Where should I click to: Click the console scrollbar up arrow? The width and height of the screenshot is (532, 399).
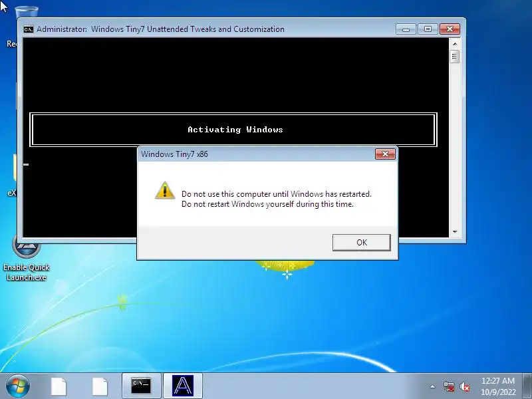(455, 44)
